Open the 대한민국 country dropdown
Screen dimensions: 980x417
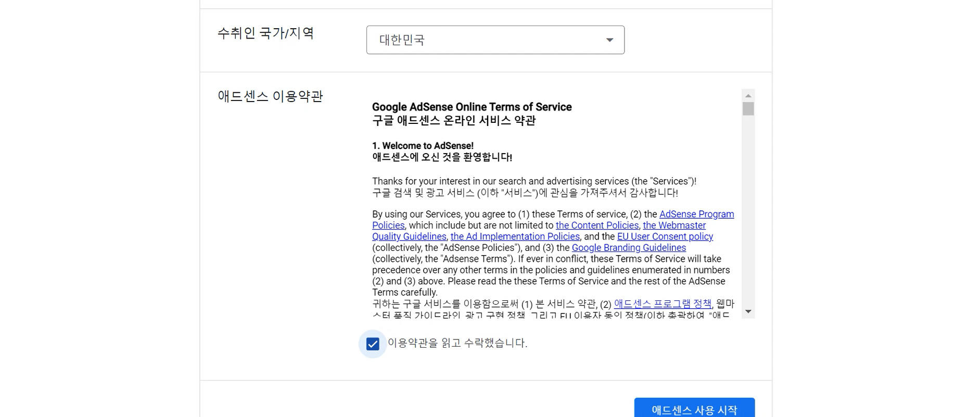point(495,40)
